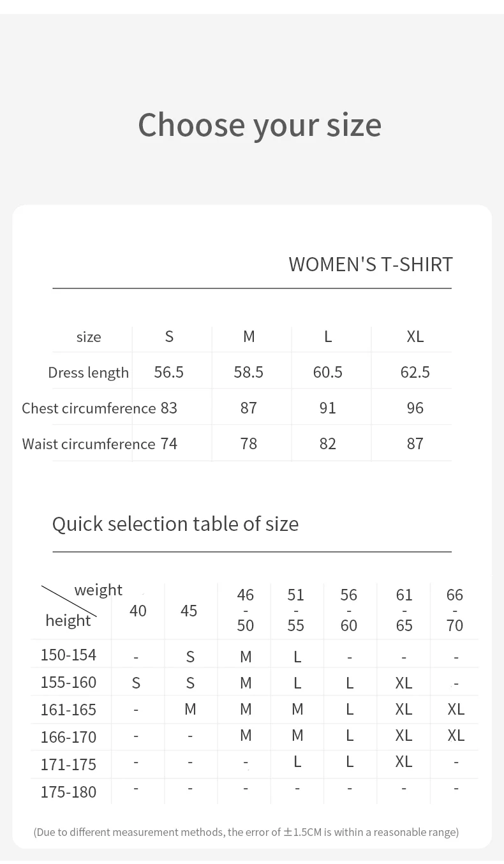504x864 pixels.
Task: Select the 175-180 height row label
Action: coord(68,792)
